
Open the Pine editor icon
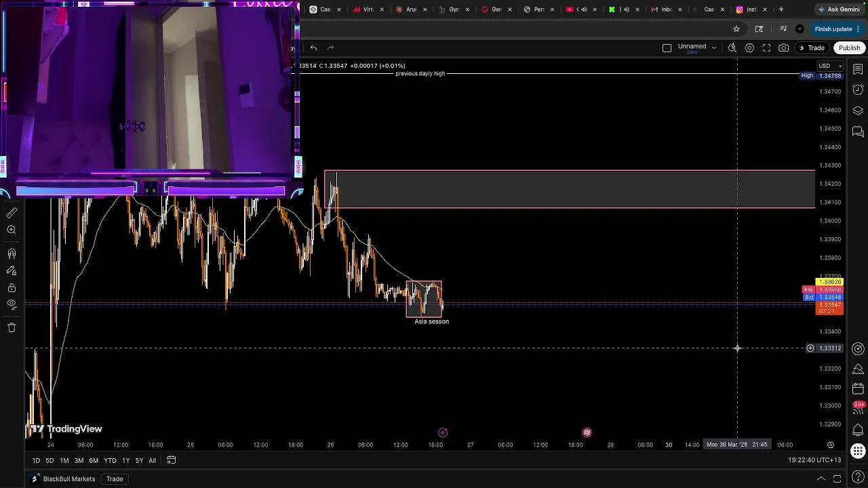pyautogui.click(x=858, y=369)
